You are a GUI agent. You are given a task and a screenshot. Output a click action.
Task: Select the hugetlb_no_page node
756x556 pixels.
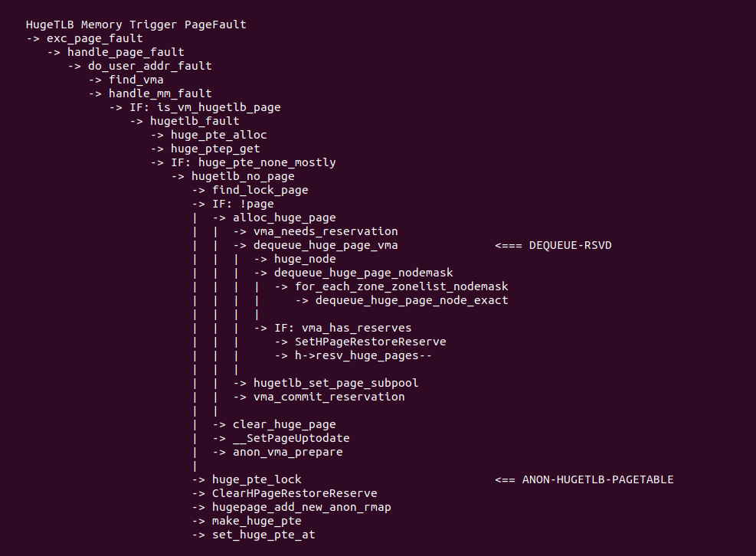point(243,176)
